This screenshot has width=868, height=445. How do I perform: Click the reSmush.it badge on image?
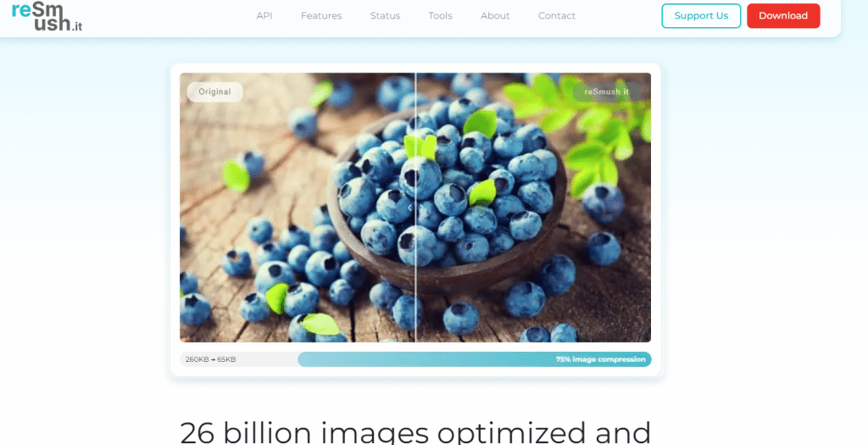coord(606,92)
